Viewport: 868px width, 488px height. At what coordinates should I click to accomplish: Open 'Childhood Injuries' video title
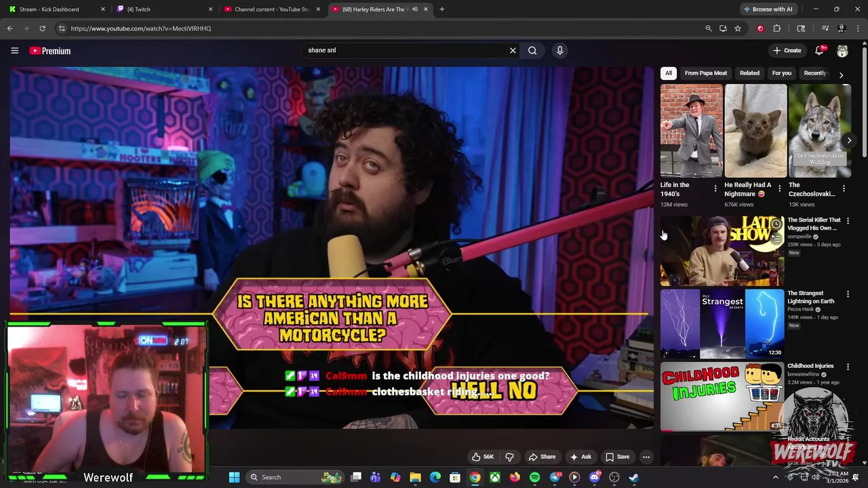click(x=810, y=366)
